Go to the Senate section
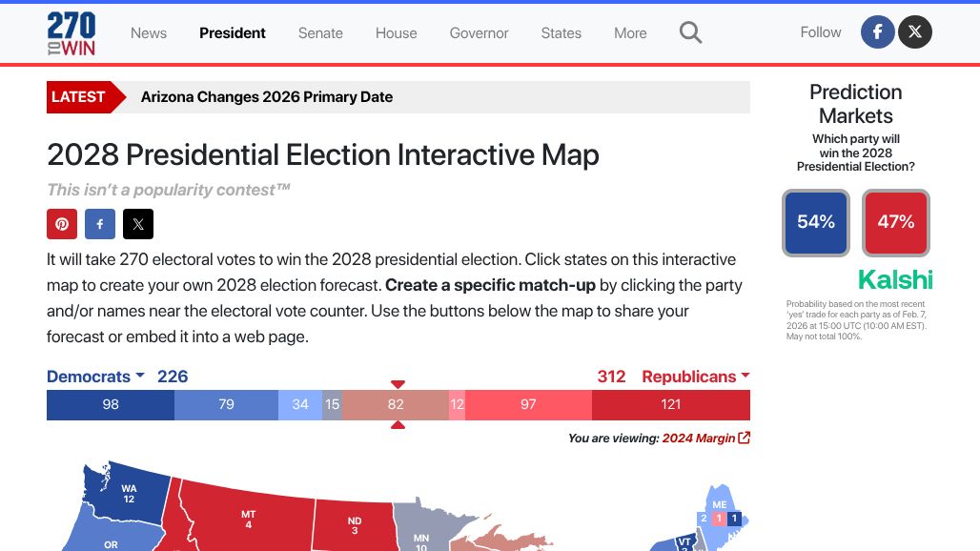The height and width of the screenshot is (551, 980). (x=320, y=33)
